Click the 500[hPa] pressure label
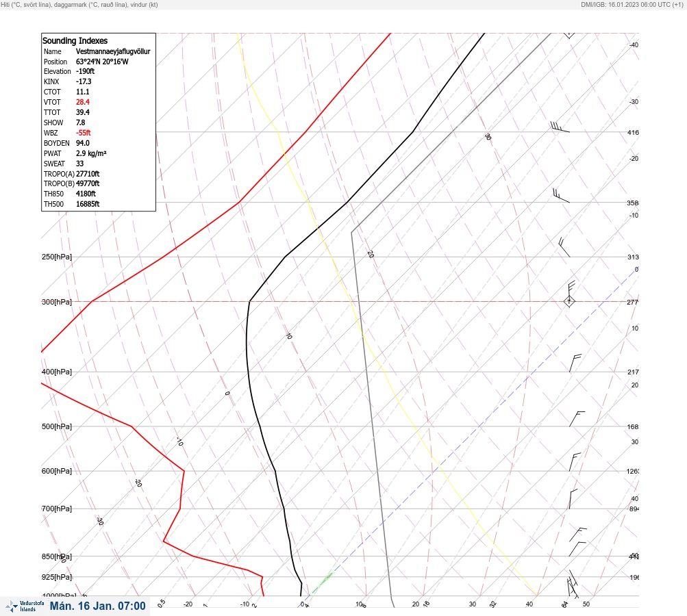Viewport: 687px width, 616px height. (57, 426)
